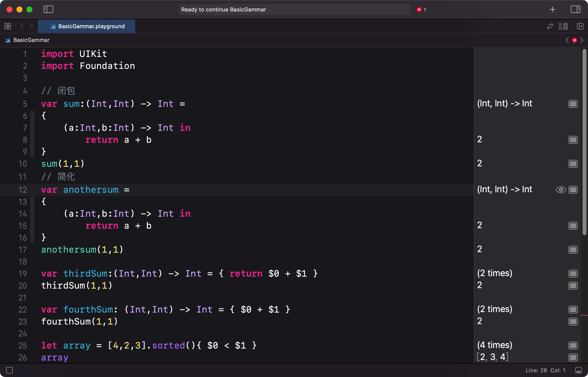The image size is (588, 377).
Task: Click the '// 简化' comment
Action: 58,177
